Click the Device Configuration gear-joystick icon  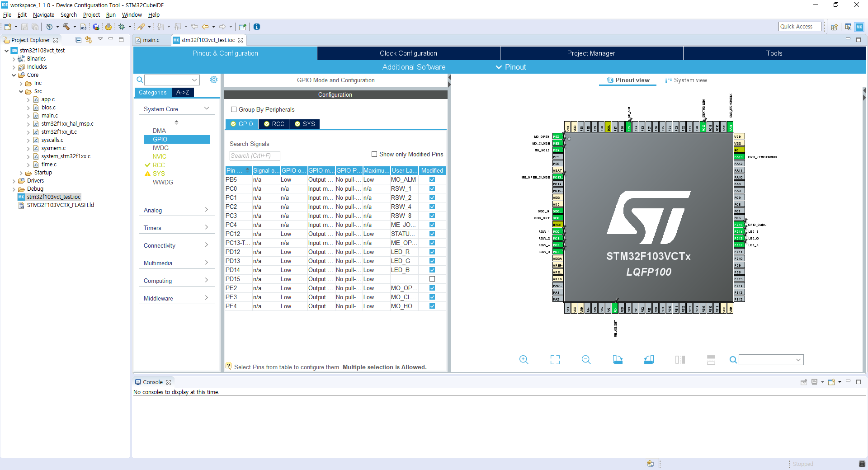point(108,27)
